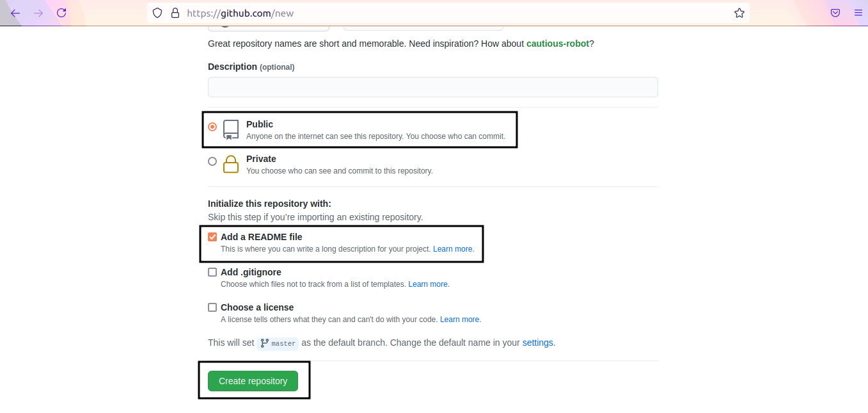Bookmark this page with the star icon
This screenshot has width=868, height=413.
tap(739, 13)
